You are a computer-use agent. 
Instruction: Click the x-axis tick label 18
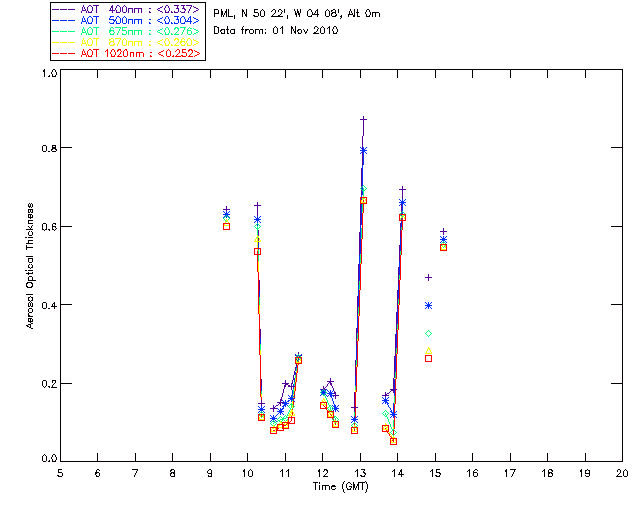click(547, 473)
